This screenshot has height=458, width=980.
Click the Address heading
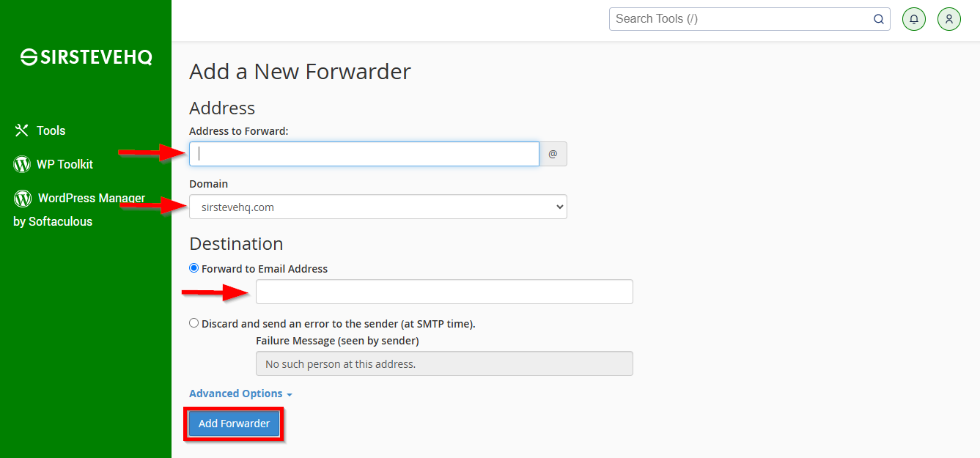(x=222, y=108)
